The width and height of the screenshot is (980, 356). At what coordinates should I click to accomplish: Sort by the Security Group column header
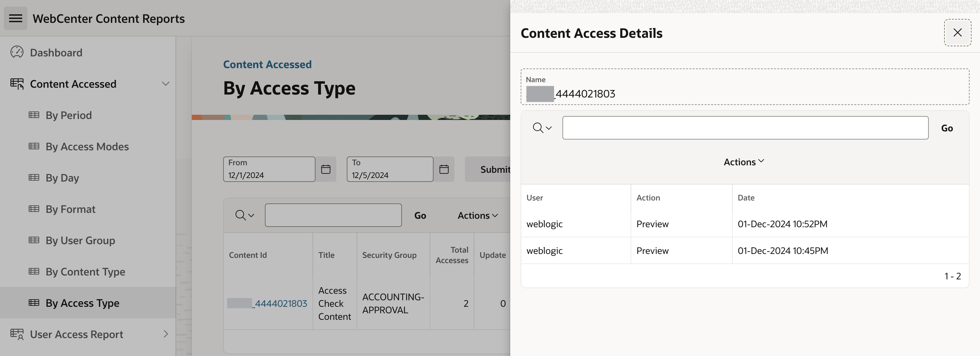click(389, 255)
